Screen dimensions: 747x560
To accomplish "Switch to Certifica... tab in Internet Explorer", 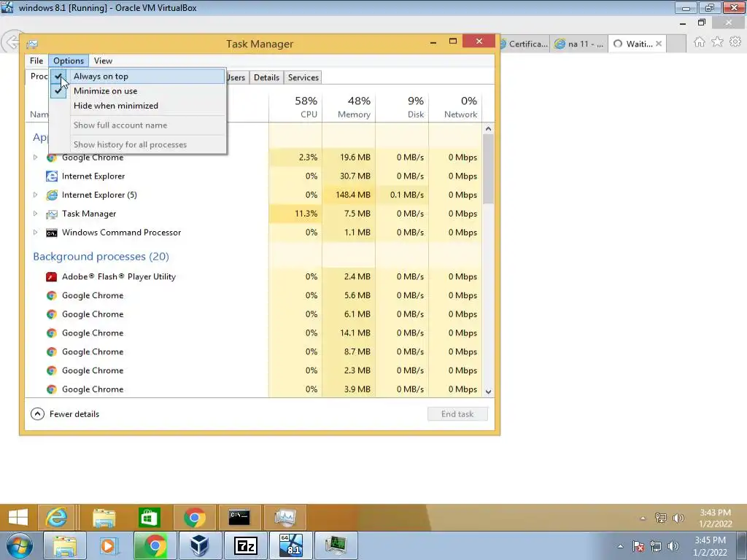I will point(525,44).
